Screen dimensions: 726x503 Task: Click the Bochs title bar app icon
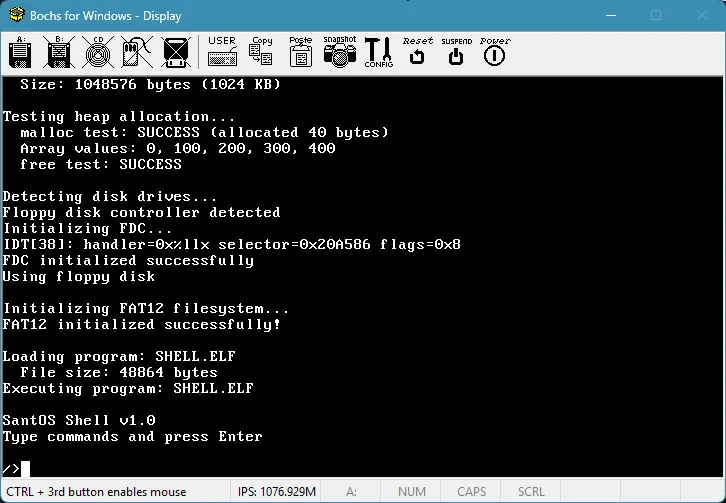coord(17,15)
